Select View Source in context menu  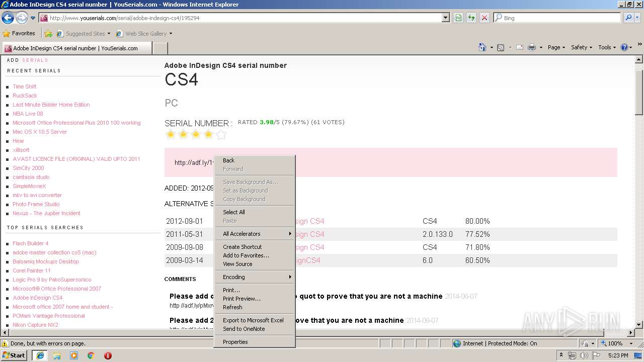coord(254,264)
